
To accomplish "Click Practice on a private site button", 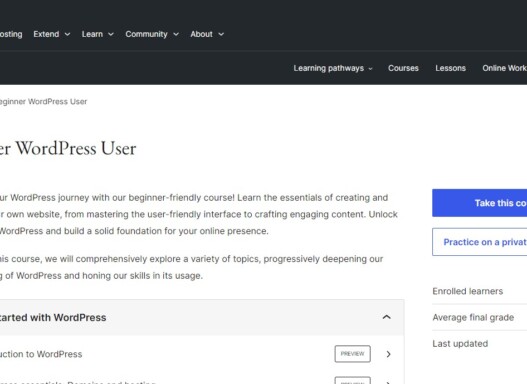I will point(480,242).
